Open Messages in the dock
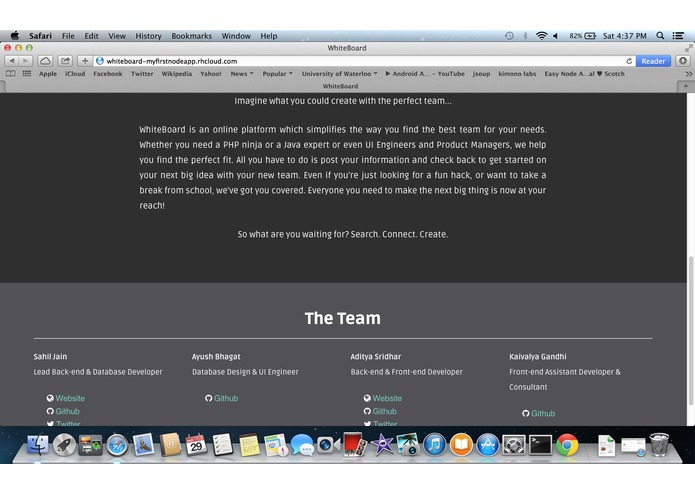 pyautogui.click(x=302, y=444)
